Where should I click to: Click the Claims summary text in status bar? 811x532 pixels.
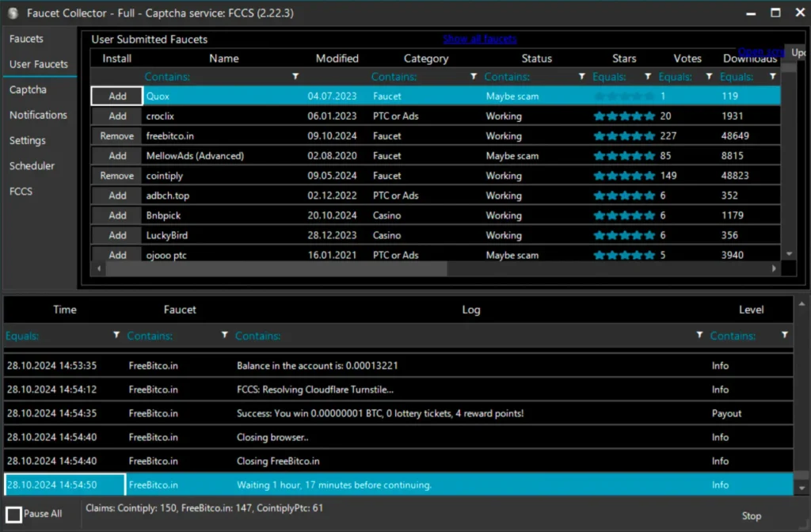point(204,508)
